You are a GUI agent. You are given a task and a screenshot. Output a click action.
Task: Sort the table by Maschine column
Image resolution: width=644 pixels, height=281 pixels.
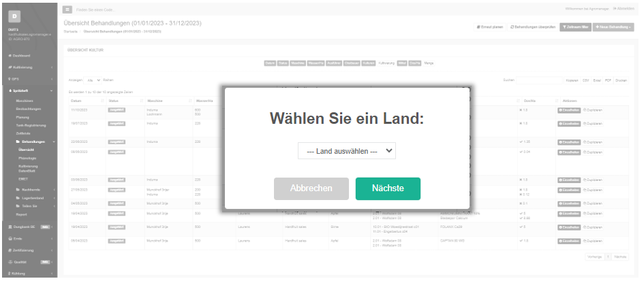(x=169, y=101)
